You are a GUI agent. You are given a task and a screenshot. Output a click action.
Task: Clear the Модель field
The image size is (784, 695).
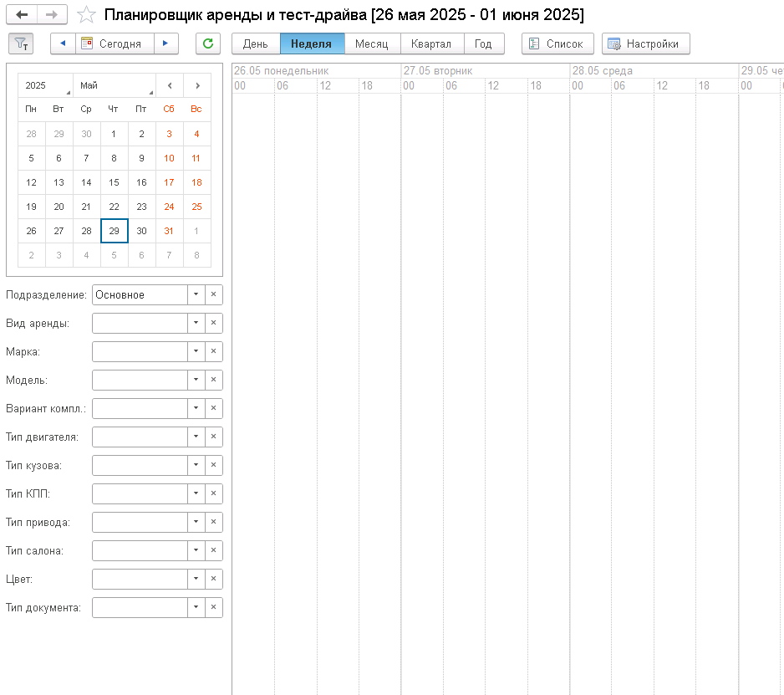click(x=213, y=380)
